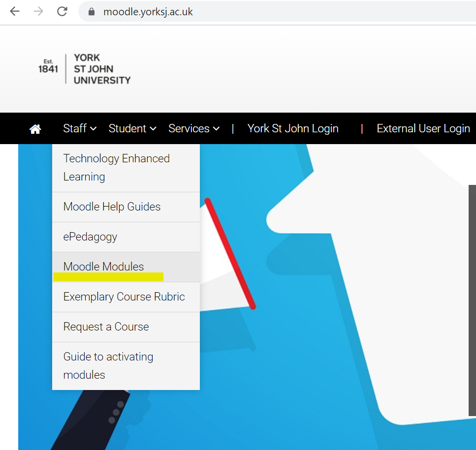The width and height of the screenshot is (476, 450).
Task: Select Technology Enhanced Learning menu item
Action: (x=126, y=168)
